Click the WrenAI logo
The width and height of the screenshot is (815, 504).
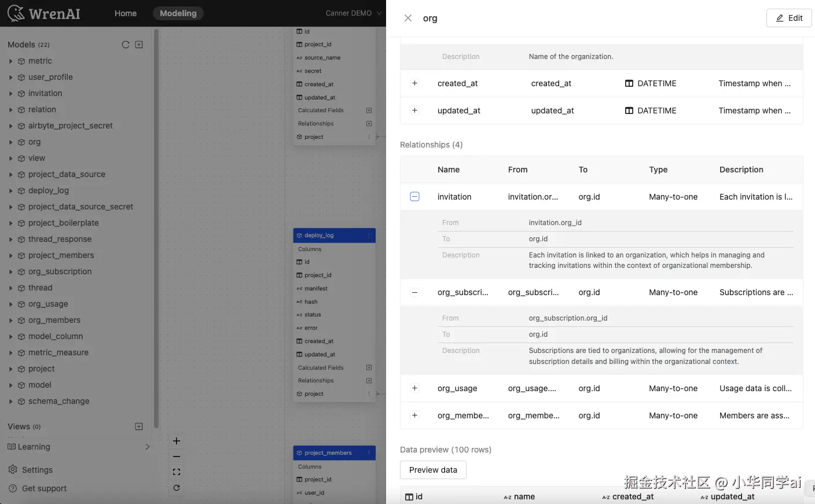(43, 13)
